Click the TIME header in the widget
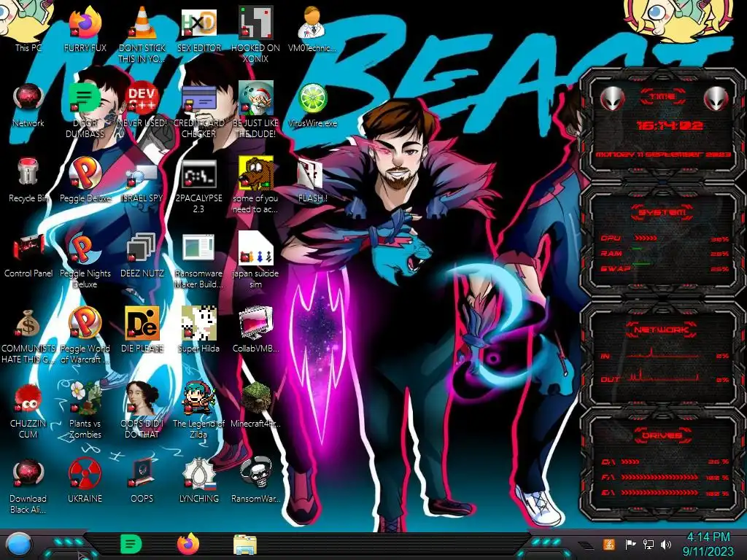Viewport: 747px width, 560px height. click(x=662, y=96)
